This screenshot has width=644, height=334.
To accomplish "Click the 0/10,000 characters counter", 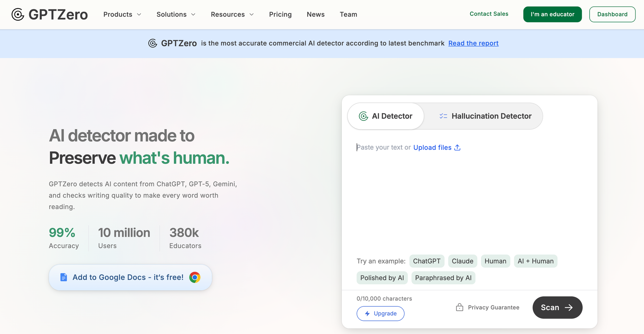I will pos(384,298).
